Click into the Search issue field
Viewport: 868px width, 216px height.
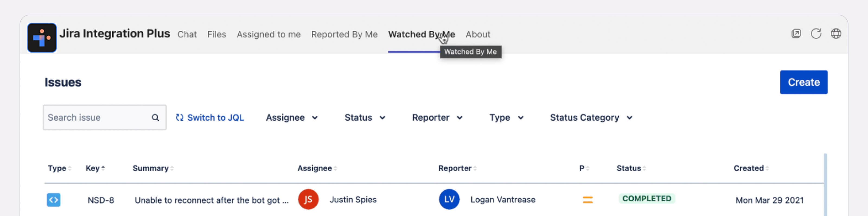pyautogui.click(x=104, y=117)
